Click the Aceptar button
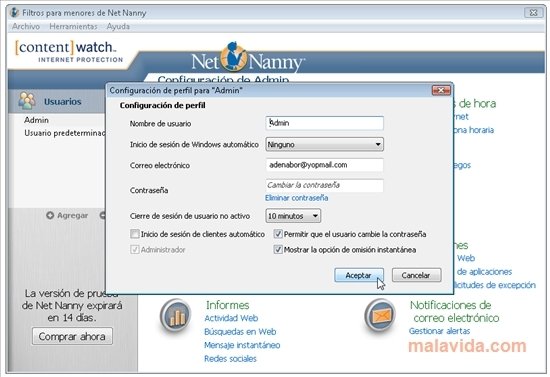Screen dimensions: 550x377 [359, 275]
